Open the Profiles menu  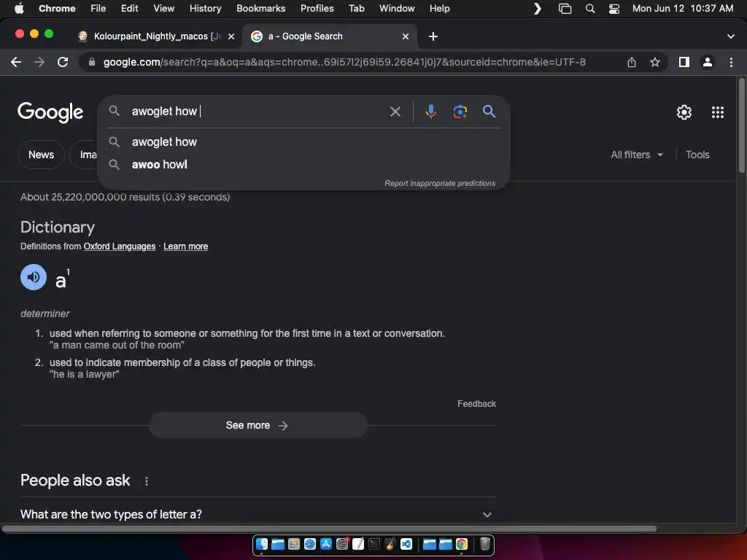click(x=317, y=9)
